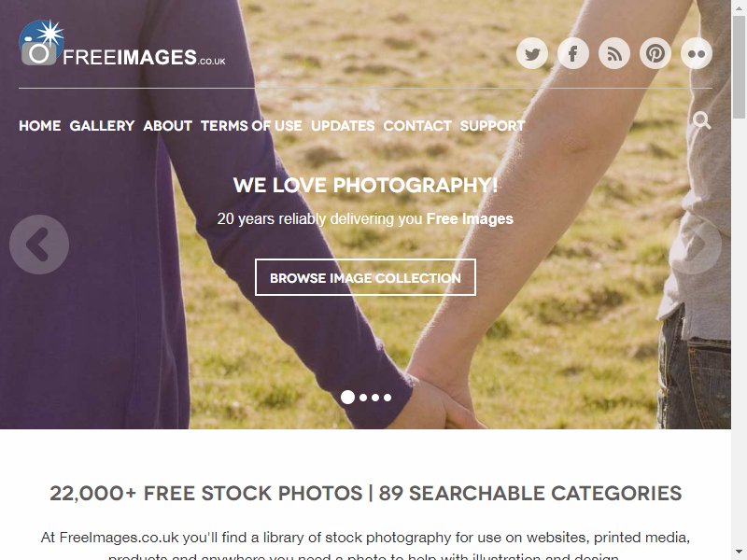Image resolution: width=747 pixels, height=560 pixels.
Task: Click the search magnifier icon
Action: 702,120
